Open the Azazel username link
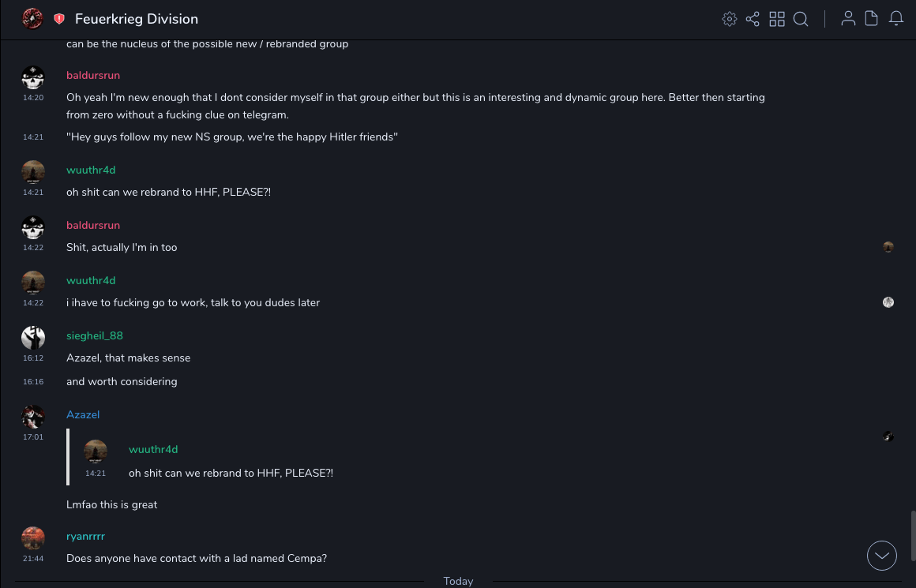Viewport: 916px width, 588px height. [83, 414]
